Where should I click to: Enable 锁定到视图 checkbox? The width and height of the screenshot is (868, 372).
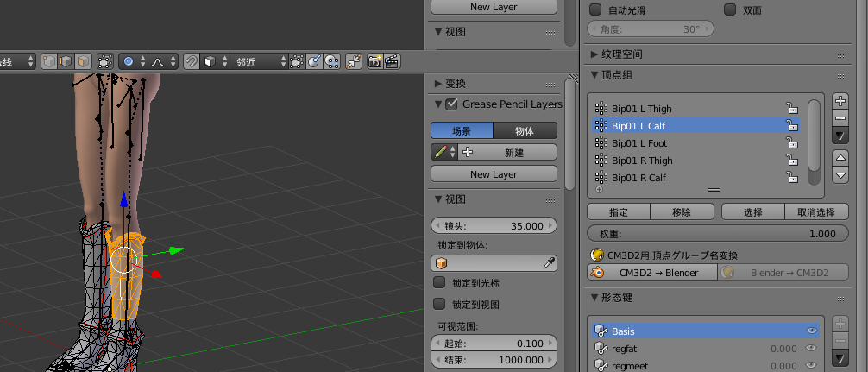pos(439,304)
